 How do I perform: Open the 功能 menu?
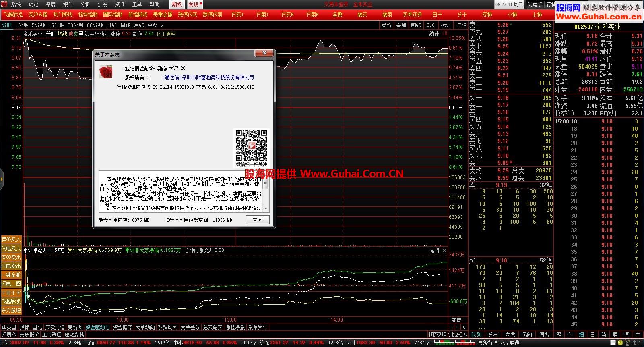[33, 4]
